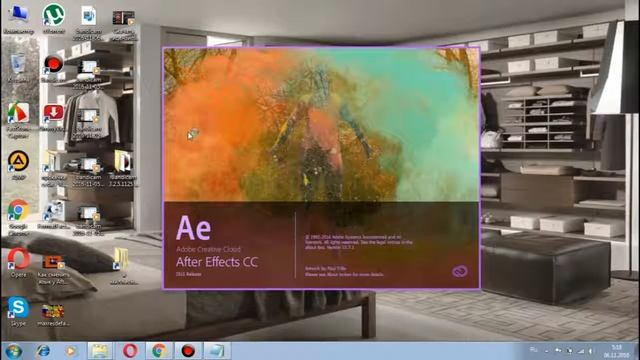Launch AIMP player from the desktop
The width and height of the screenshot is (640, 360).
18,165
